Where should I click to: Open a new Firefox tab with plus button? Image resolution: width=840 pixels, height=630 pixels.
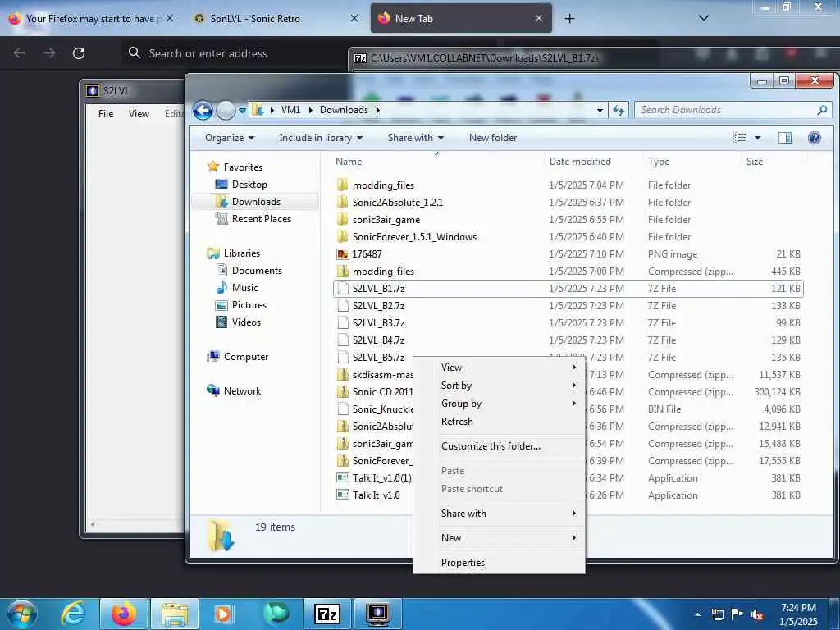coord(569,19)
